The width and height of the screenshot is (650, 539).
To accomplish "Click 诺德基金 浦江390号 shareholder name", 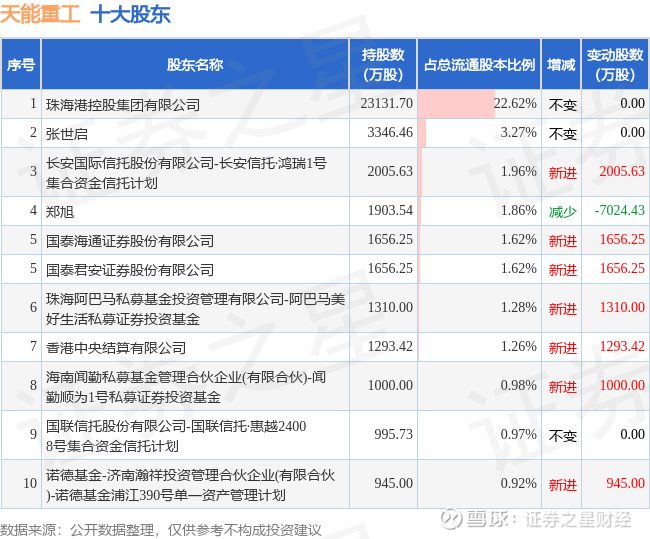I will pyautogui.click(x=190, y=484).
